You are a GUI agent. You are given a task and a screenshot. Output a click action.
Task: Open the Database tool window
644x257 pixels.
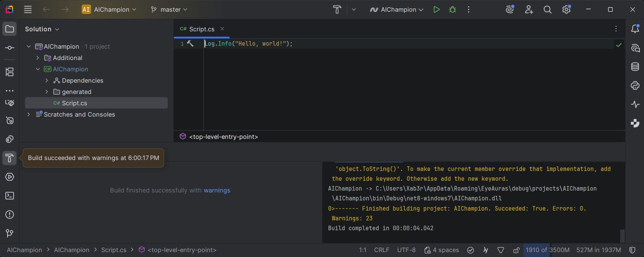point(635,67)
